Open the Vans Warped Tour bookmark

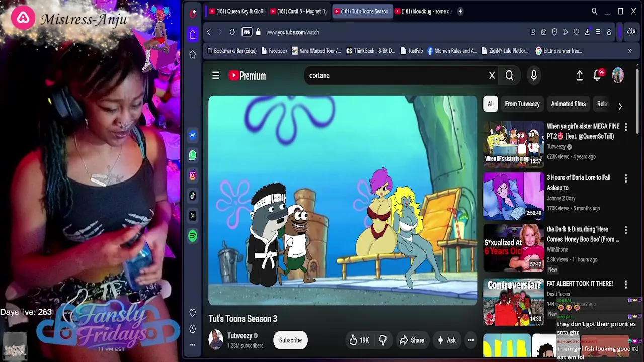point(316,51)
